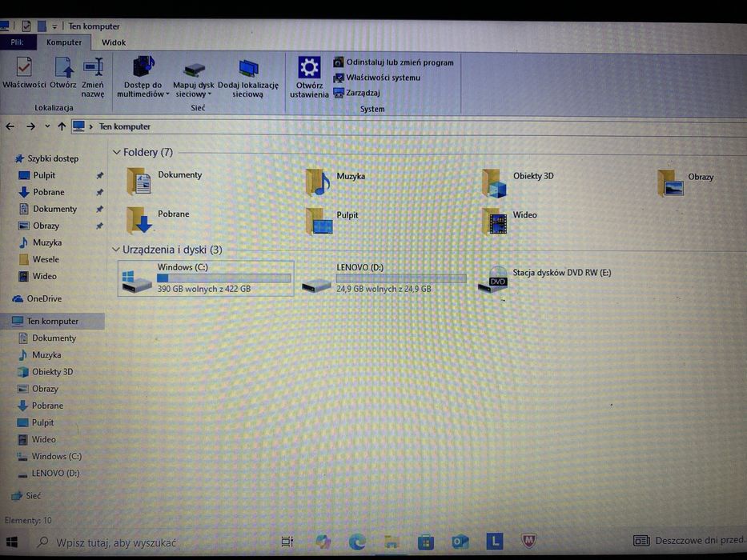
Task: Open Dostęp do multimediów menu
Action: [x=143, y=77]
